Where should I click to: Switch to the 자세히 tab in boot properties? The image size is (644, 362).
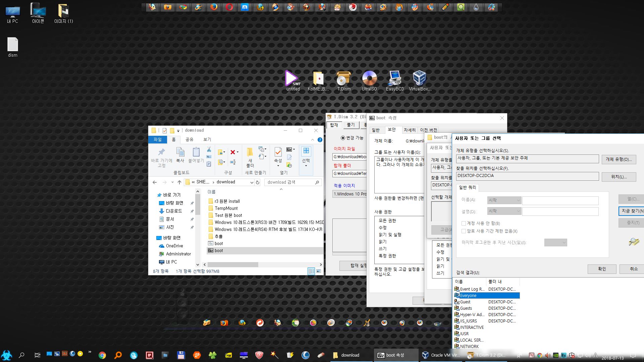(x=410, y=130)
